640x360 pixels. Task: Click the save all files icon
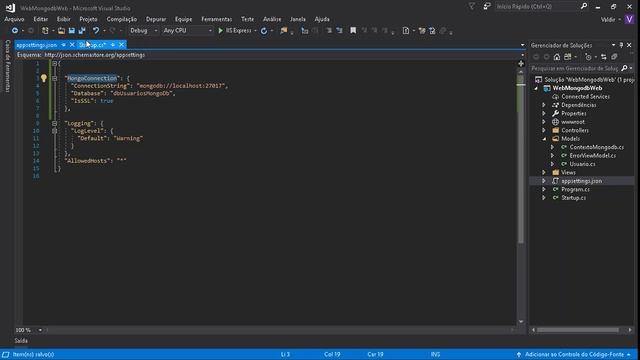click(82, 31)
